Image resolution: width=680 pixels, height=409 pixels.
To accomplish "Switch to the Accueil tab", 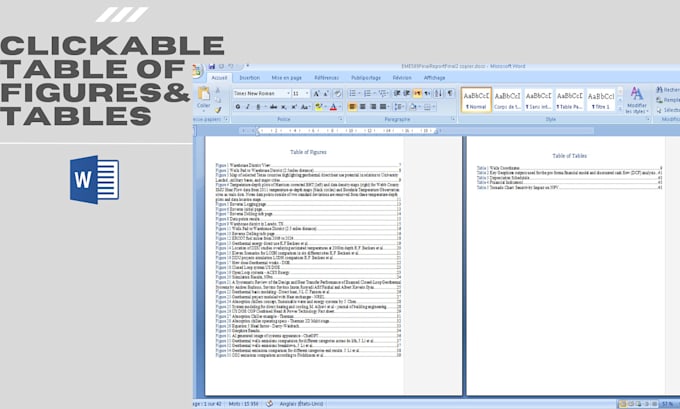I will tap(219, 78).
